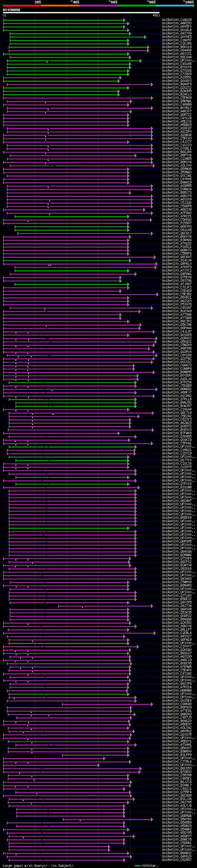Select hit label UniRef100_A2QMM5

point(177,186)
